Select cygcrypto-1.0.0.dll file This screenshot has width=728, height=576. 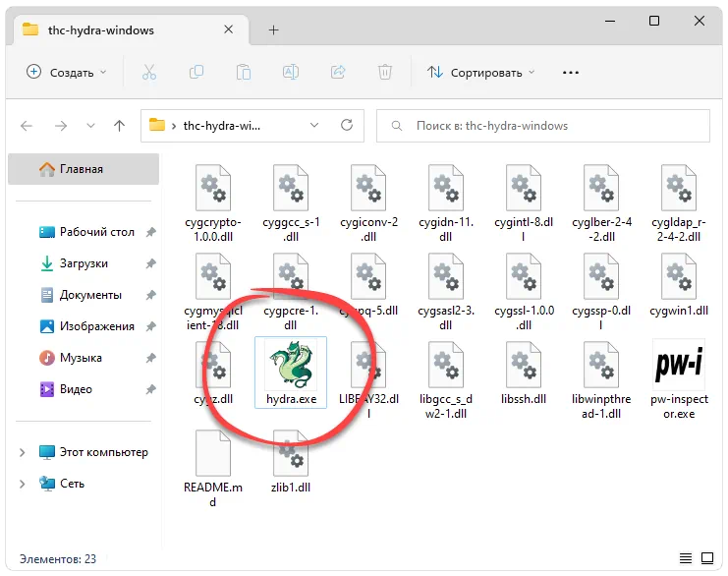tap(212, 203)
